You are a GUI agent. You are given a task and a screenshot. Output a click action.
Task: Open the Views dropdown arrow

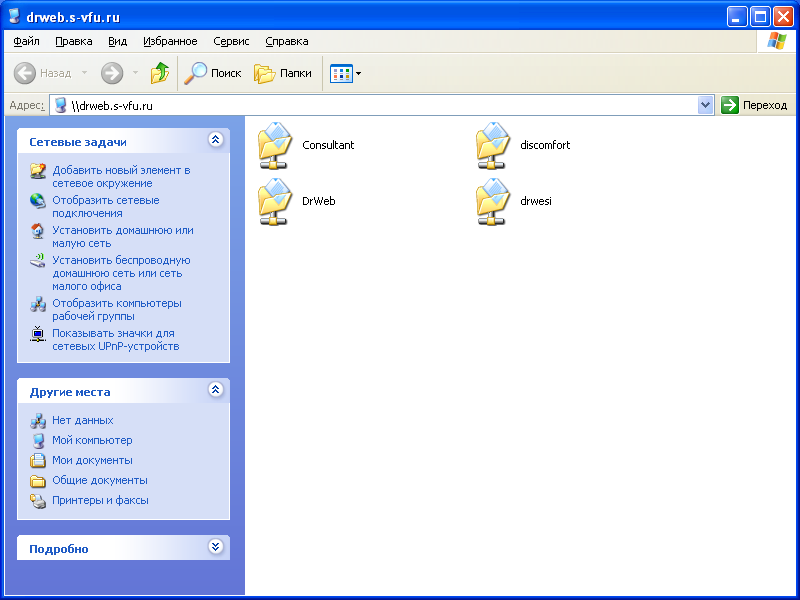pos(359,73)
